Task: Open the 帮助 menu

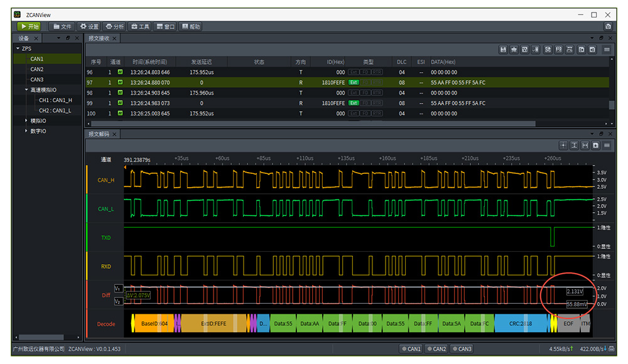Action: 191,26
